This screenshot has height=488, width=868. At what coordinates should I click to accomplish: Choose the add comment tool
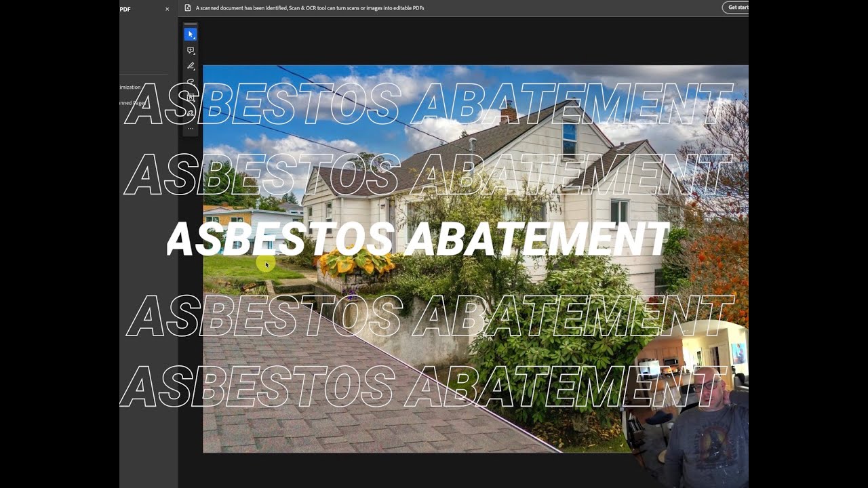(191, 50)
